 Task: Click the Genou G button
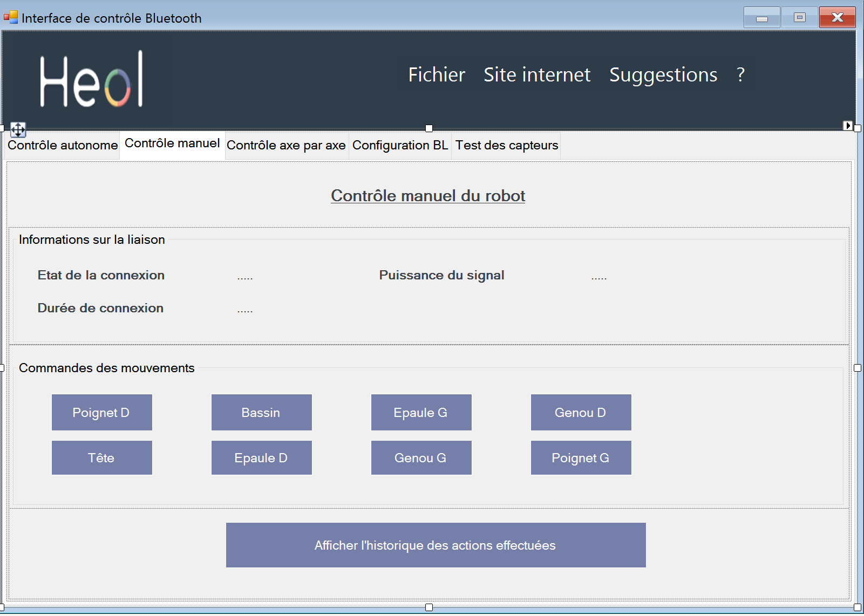(421, 458)
